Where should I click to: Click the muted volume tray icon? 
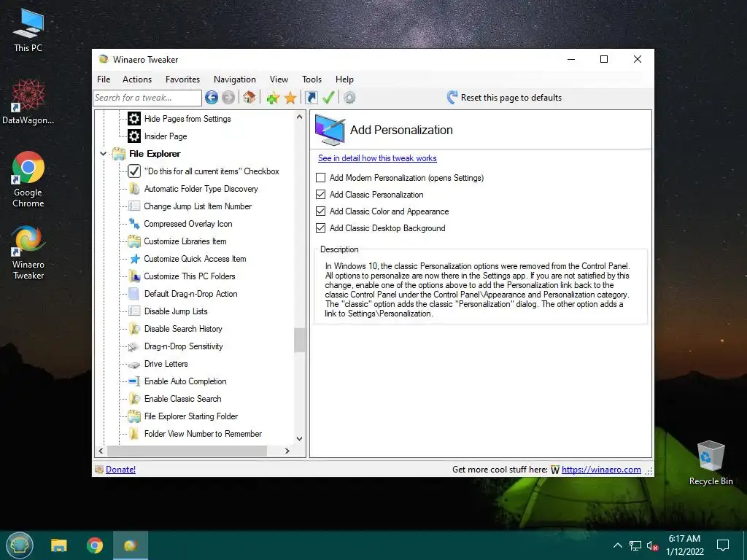pos(653,545)
